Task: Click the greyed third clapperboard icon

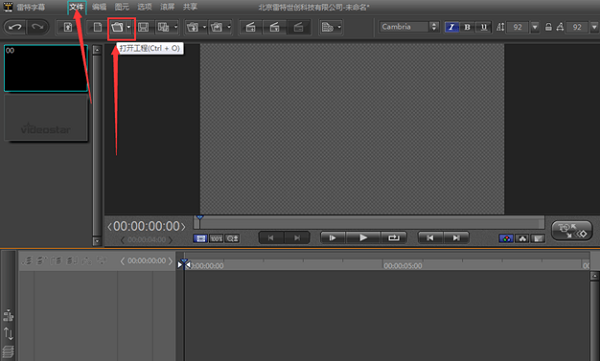Action: click(x=298, y=27)
